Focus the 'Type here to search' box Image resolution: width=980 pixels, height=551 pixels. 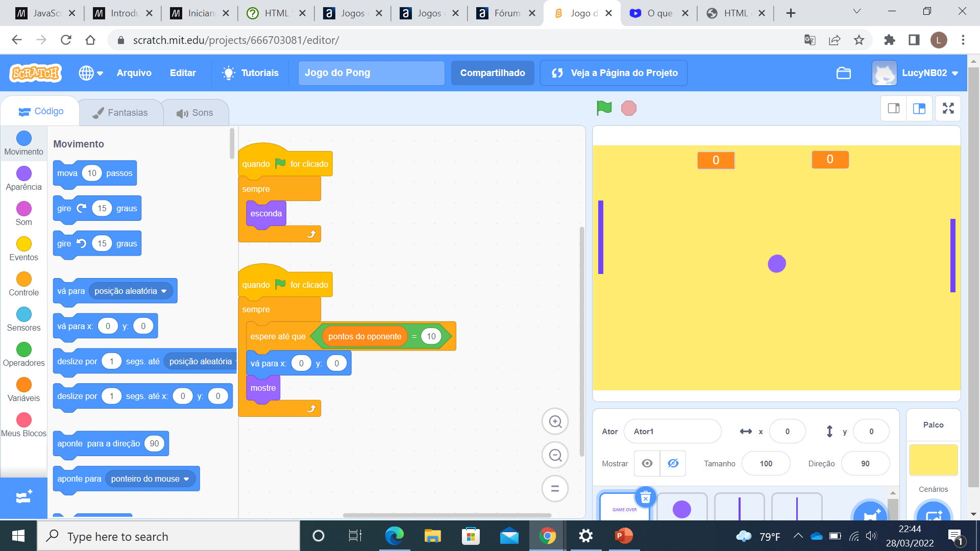[x=168, y=536]
